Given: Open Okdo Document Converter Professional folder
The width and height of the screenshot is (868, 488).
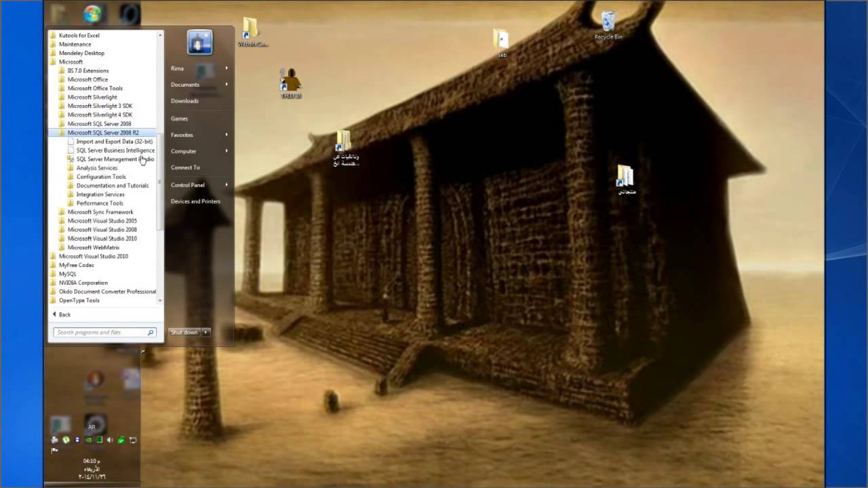Looking at the screenshot, I should click(x=103, y=291).
